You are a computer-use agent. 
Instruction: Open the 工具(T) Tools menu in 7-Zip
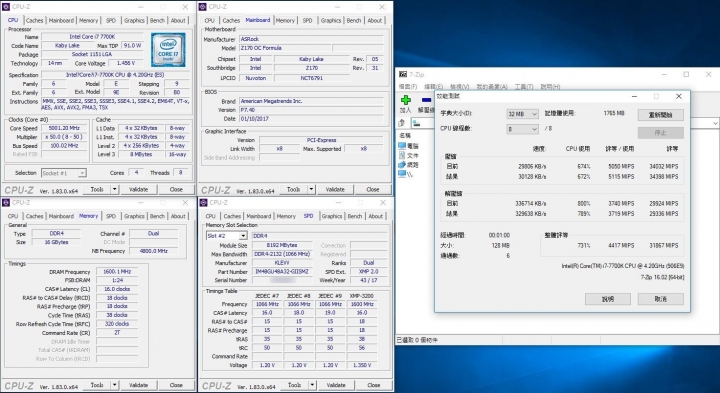[523, 87]
